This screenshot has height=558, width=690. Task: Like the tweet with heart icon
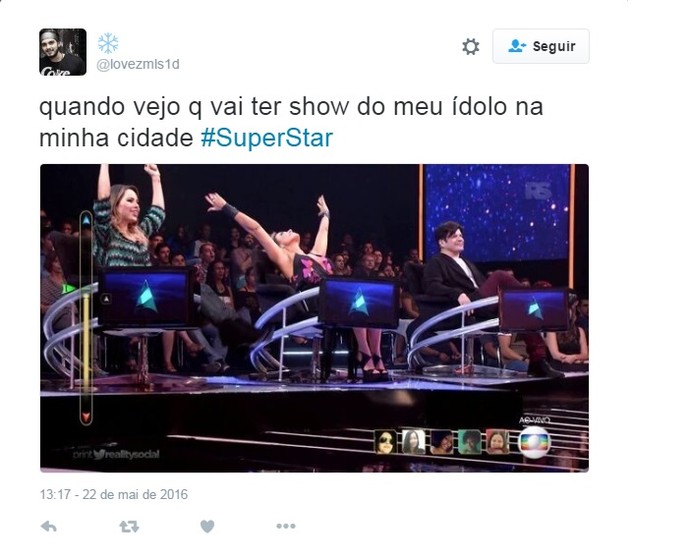coord(207,526)
